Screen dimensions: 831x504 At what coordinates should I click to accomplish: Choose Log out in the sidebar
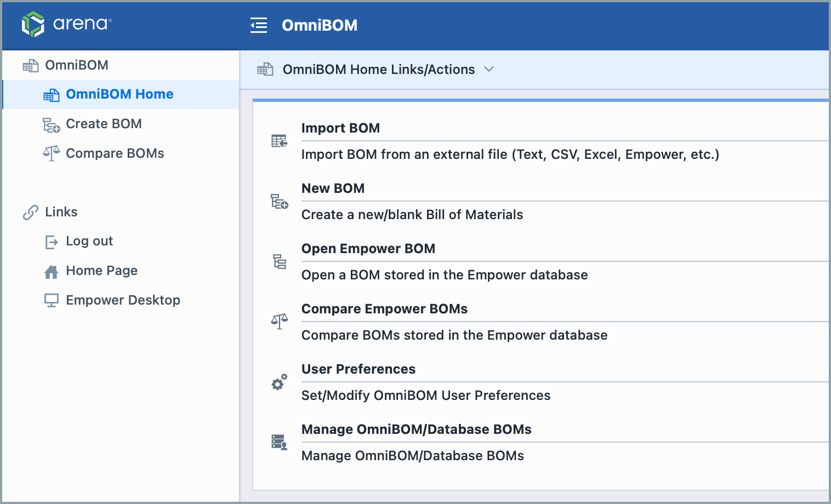89,241
